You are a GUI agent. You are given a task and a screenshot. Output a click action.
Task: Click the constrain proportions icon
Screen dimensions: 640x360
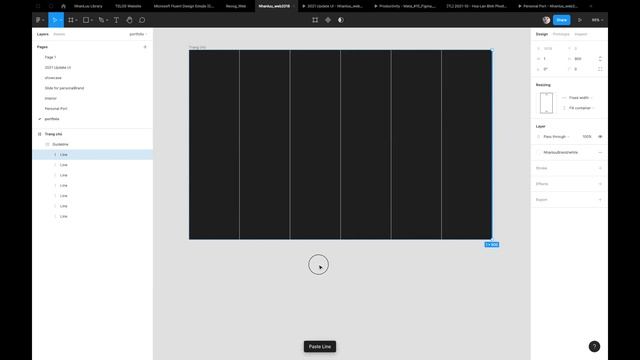[600, 59]
